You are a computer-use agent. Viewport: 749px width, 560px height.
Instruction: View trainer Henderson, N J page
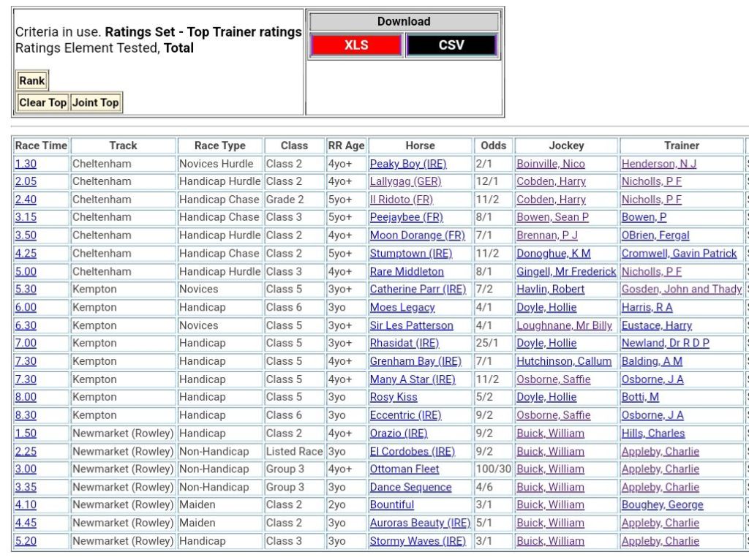[658, 164]
